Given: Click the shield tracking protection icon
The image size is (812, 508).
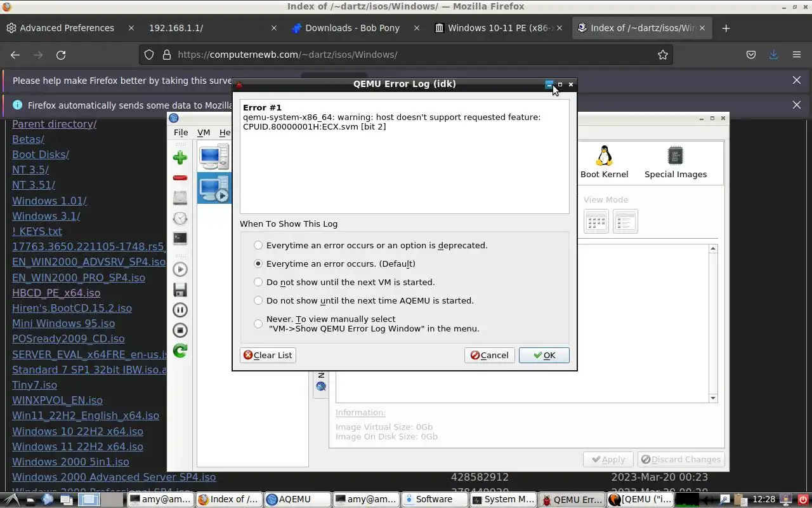Looking at the screenshot, I should [x=149, y=55].
